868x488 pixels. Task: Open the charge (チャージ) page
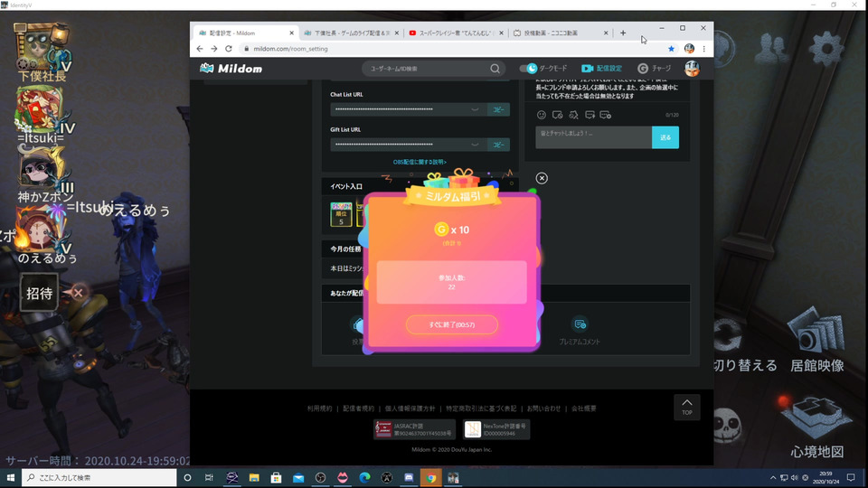pyautogui.click(x=655, y=68)
